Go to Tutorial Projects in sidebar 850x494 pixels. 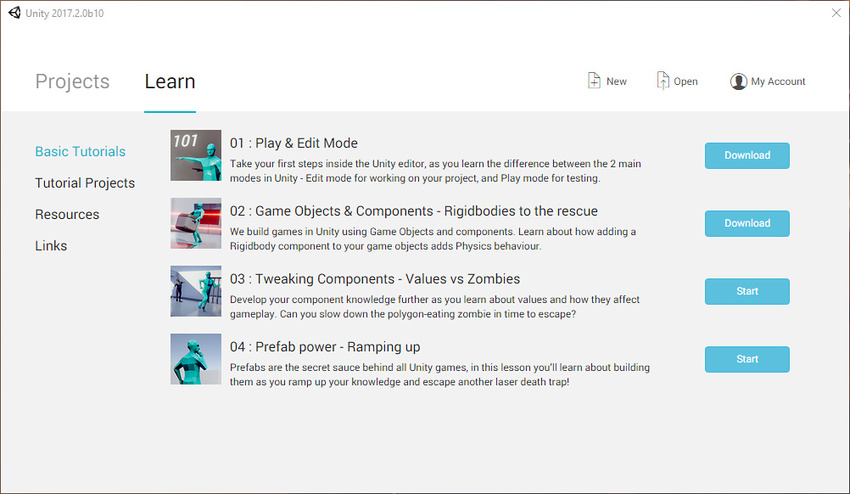click(x=85, y=183)
